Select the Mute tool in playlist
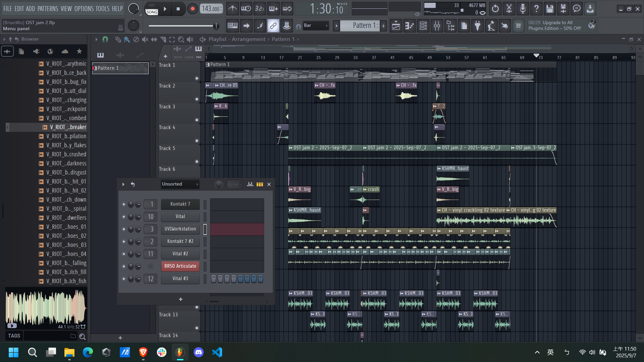The width and height of the screenshot is (644, 362). (x=145, y=39)
